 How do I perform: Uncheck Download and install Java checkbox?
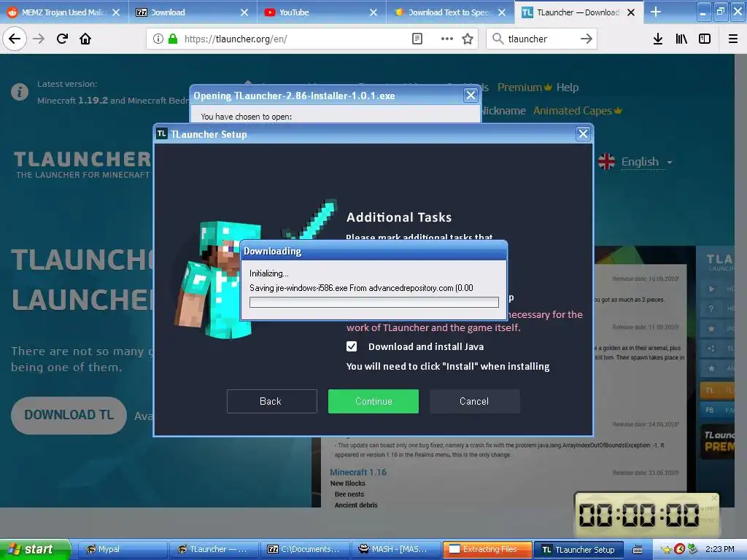click(352, 346)
